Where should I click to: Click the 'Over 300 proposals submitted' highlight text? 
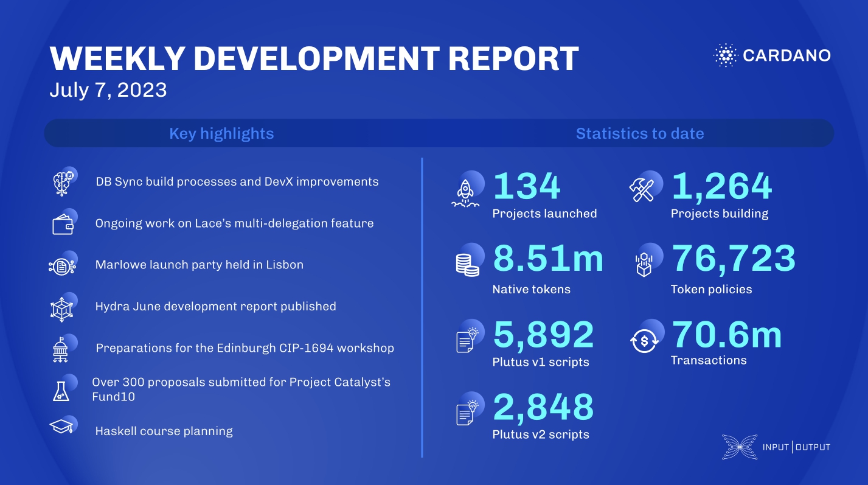coord(241,389)
